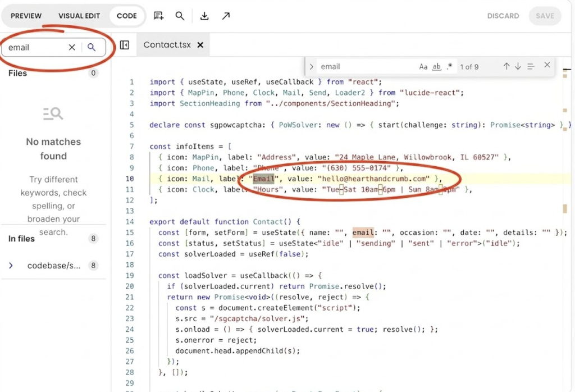Click 'No matches found' message
The height and width of the screenshot is (392, 575).
pos(53,149)
